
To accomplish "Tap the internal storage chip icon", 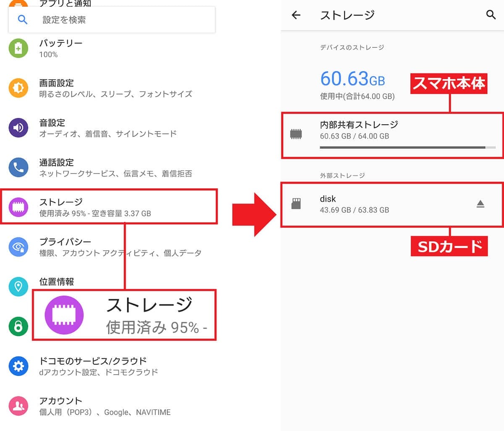I will pos(296,134).
